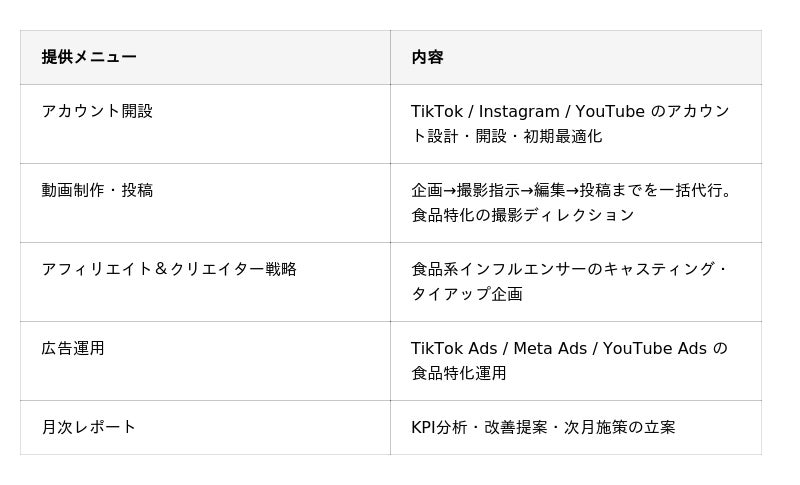800x485 pixels.
Task: Click the 食品特化の撮影ディレクション line
Action: (522, 215)
